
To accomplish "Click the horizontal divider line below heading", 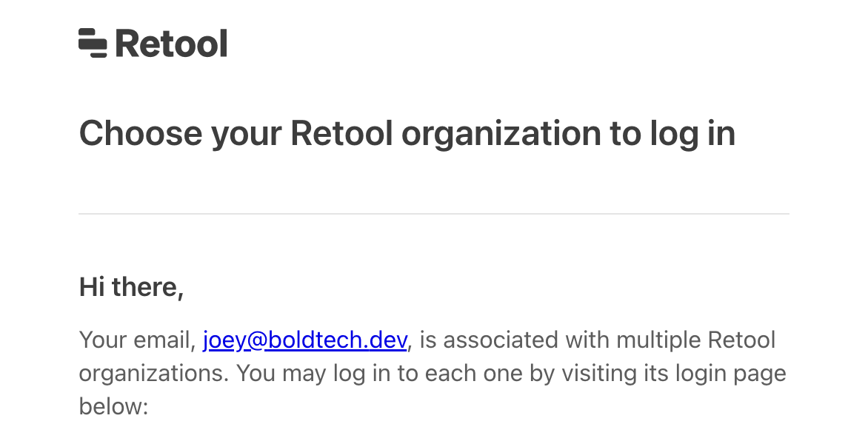I will tap(434, 214).
